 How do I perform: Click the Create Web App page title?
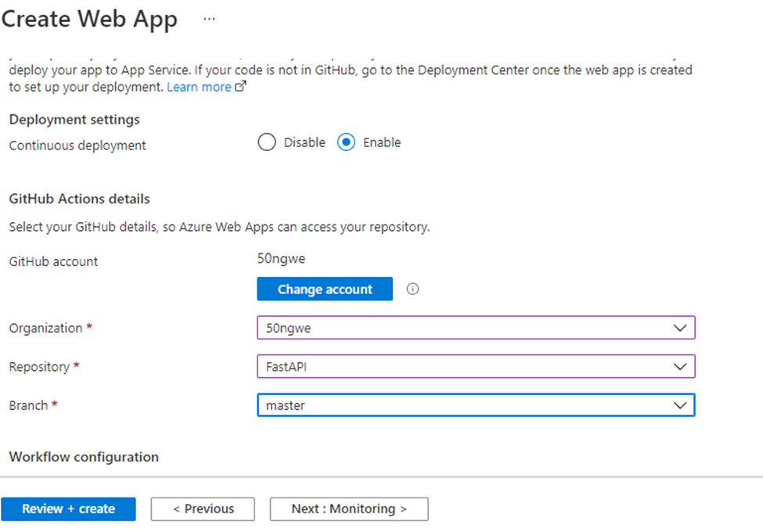[x=89, y=20]
